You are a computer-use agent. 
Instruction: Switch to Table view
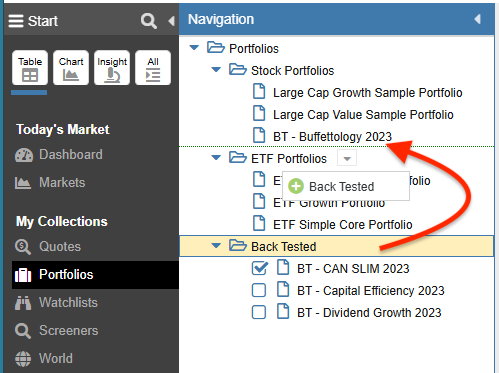click(x=30, y=68)
